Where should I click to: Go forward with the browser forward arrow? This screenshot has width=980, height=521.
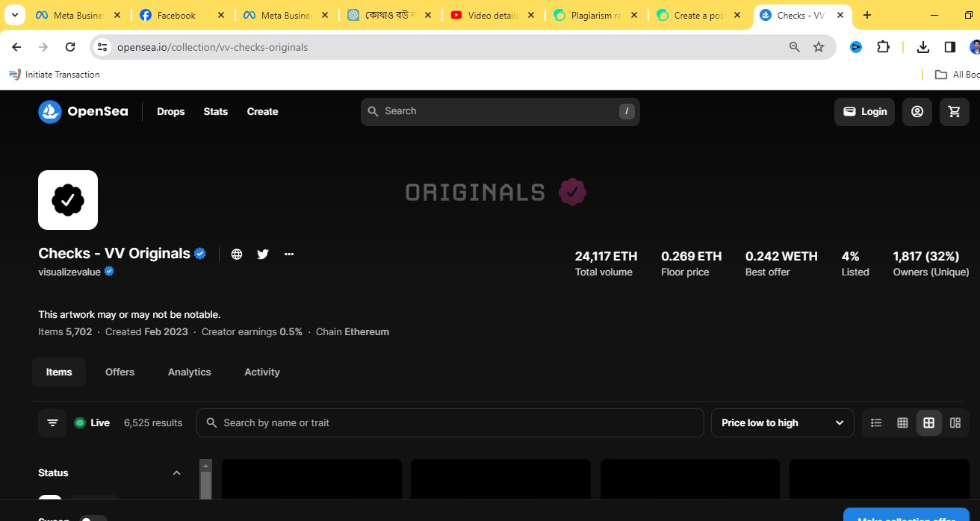point(43,47)
